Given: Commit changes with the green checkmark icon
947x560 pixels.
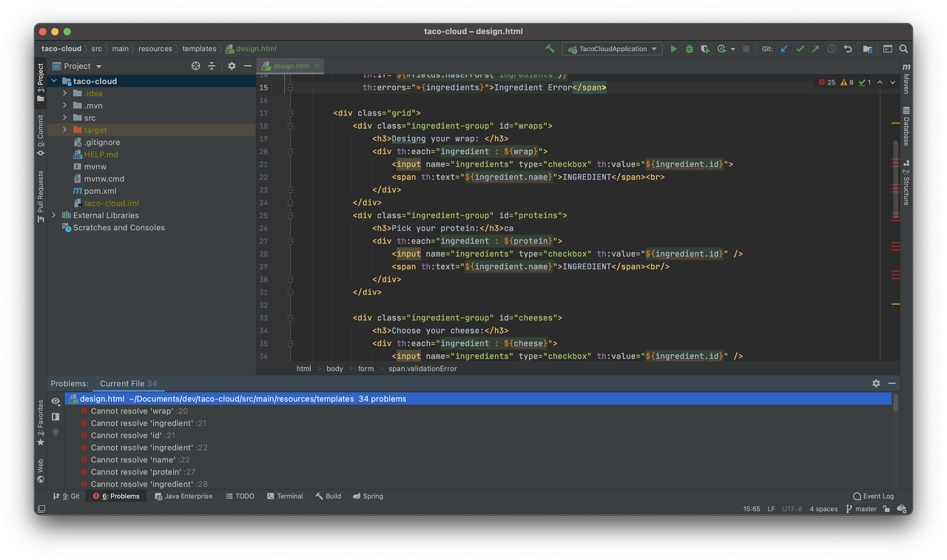Looking at the screenshot, I should coord(800,48).
